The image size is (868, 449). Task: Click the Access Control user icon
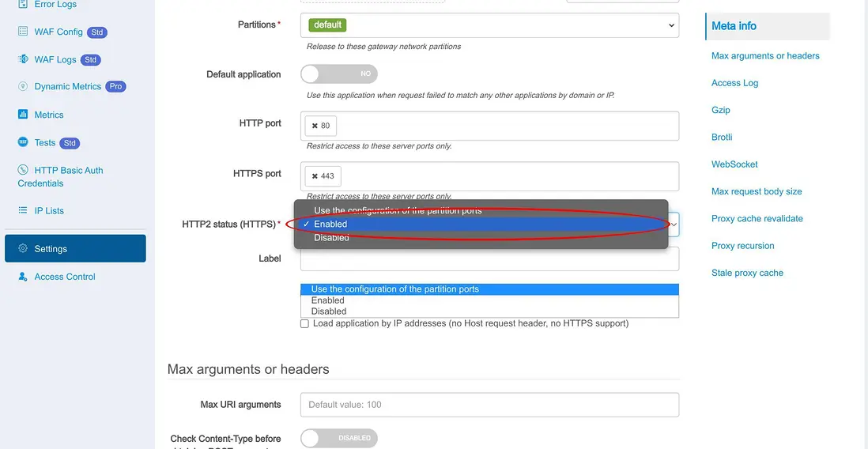coord(22,277)
